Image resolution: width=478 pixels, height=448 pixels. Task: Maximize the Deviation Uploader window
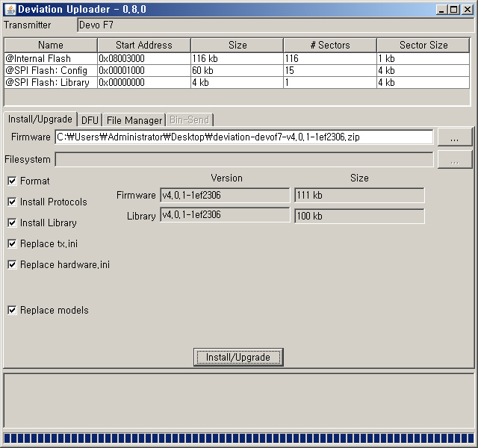(454, 10)
